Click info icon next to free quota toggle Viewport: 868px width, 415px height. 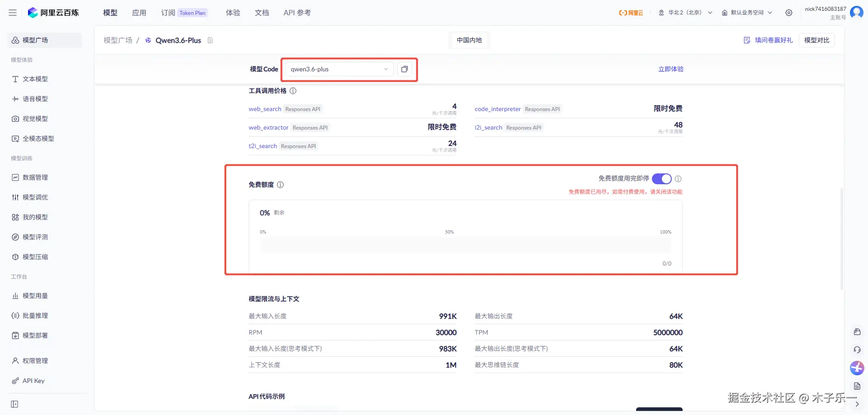[x=678, y=179]
